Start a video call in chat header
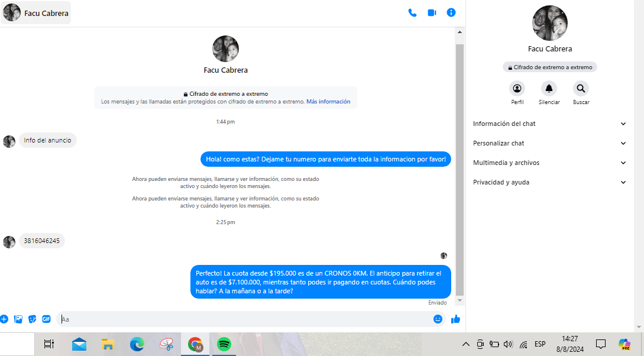The image size is (644, 356). pos(432,12)
